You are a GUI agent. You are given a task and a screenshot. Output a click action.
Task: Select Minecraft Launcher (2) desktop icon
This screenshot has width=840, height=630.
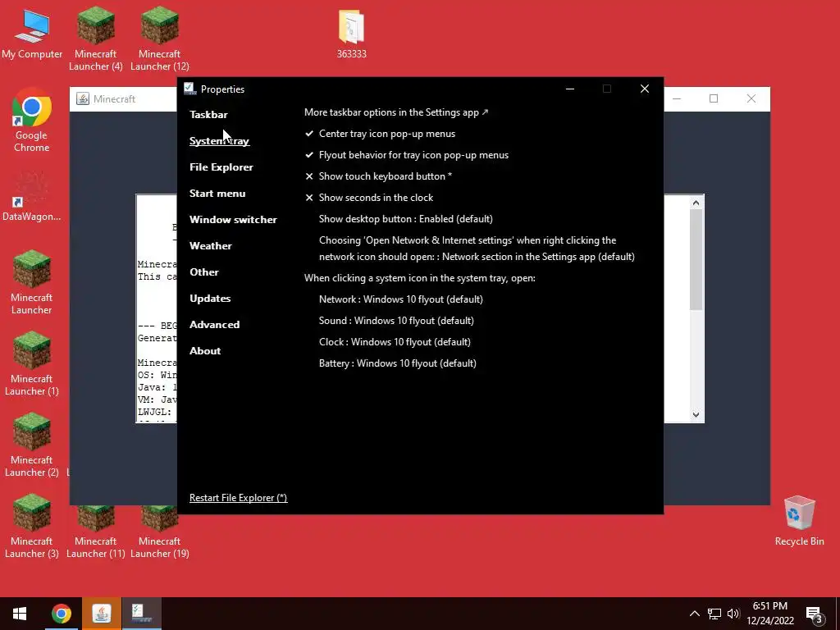(x=32, y=445)
